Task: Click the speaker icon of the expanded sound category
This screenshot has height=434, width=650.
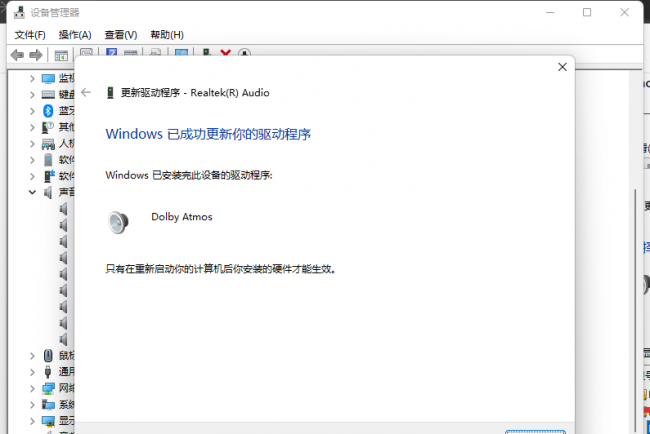Action: 48,192
